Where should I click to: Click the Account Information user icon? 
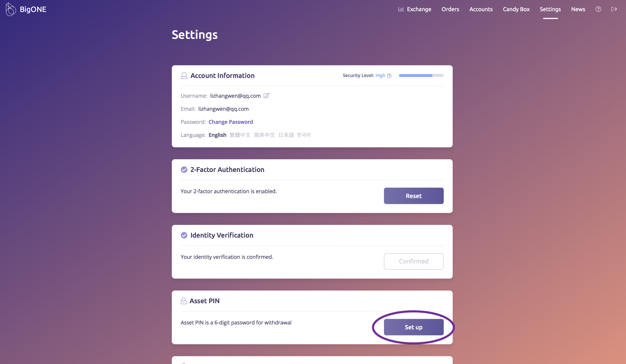tap(184, 76)
